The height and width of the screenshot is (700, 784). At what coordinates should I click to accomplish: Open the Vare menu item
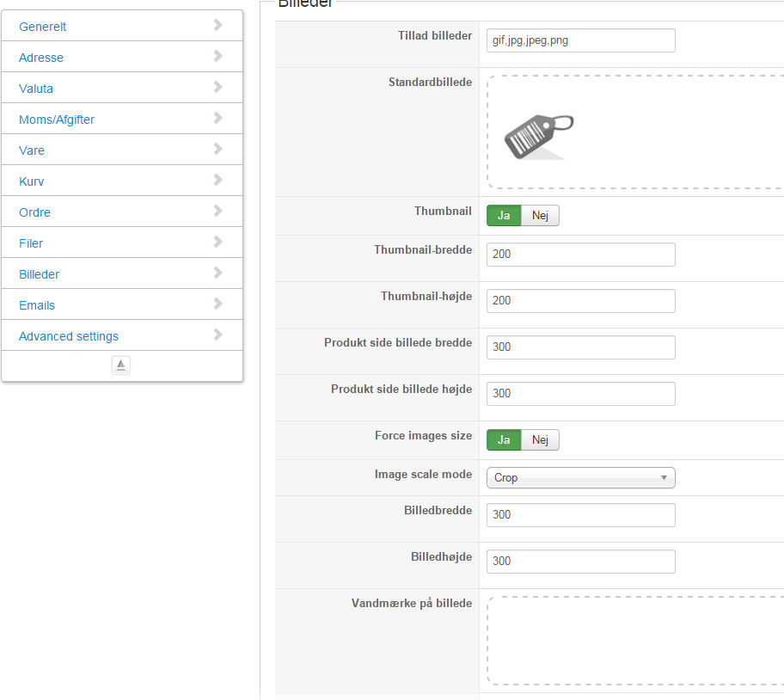pyautogui.click(x=32, y=150)
